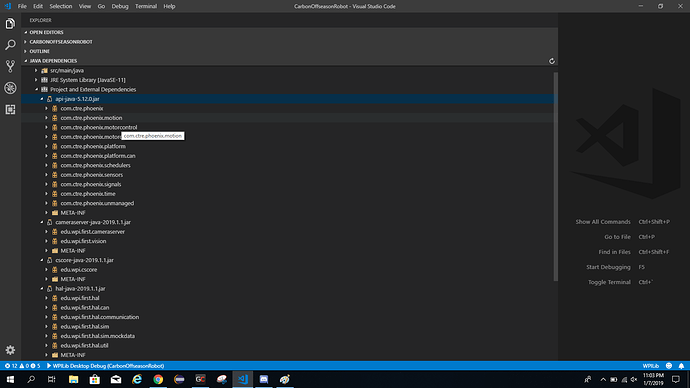Open the Edit menu
Viewport: 690px width, 388px height.
coord(38,6)
